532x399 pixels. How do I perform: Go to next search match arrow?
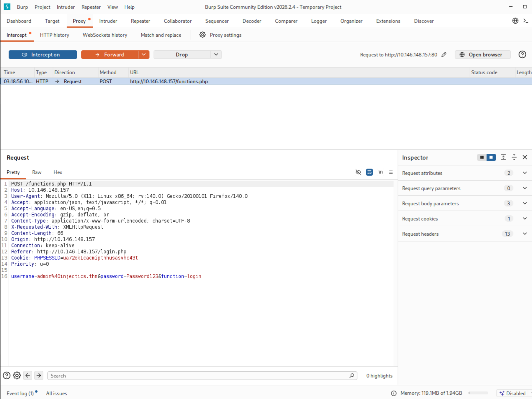39,375
